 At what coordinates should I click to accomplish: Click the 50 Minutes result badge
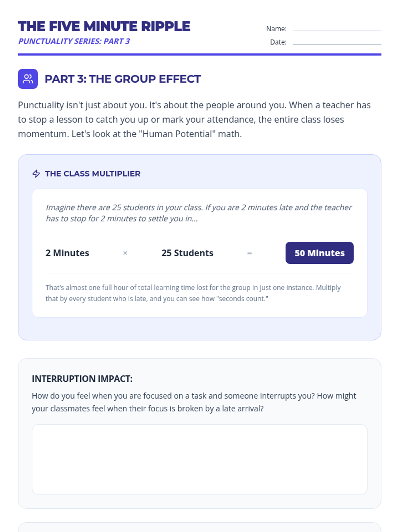point(319,253)
